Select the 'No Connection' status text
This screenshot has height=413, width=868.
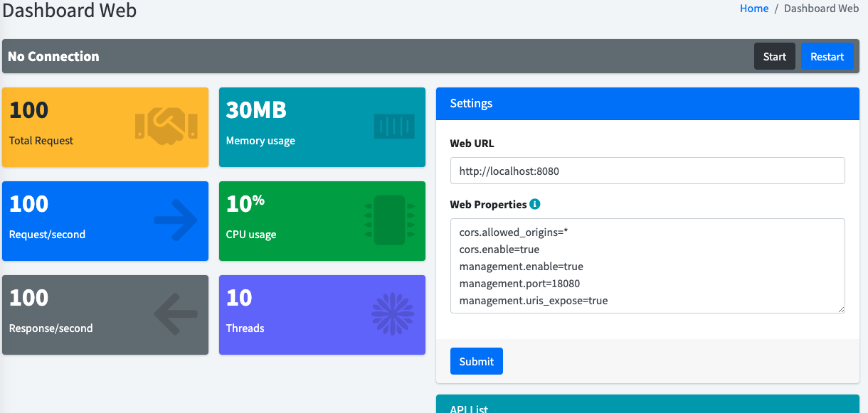click(x=53, y=56)
